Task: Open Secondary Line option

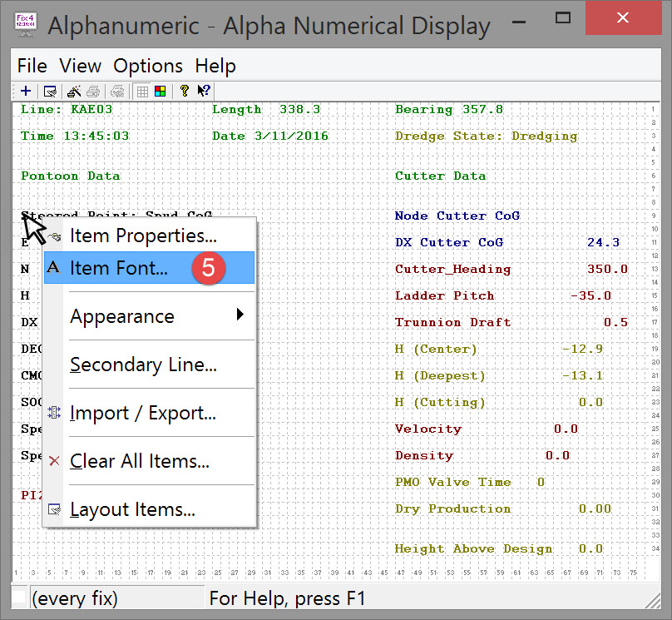Action: click(143, 365)
